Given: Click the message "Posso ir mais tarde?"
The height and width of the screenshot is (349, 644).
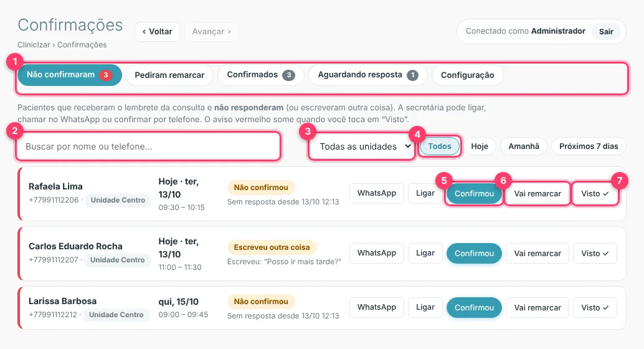Looking at the screenshot, I should pyautogui.click(x=304, y=262).
